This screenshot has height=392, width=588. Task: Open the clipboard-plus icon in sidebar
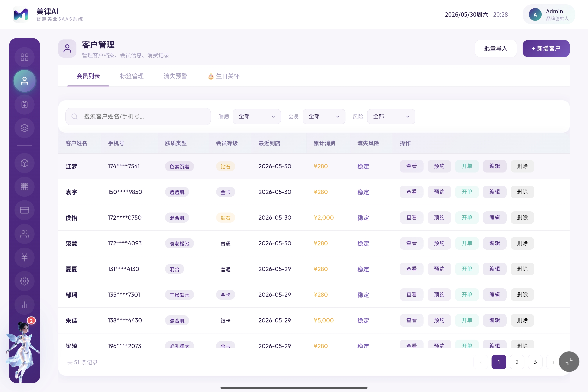(25, 104)
